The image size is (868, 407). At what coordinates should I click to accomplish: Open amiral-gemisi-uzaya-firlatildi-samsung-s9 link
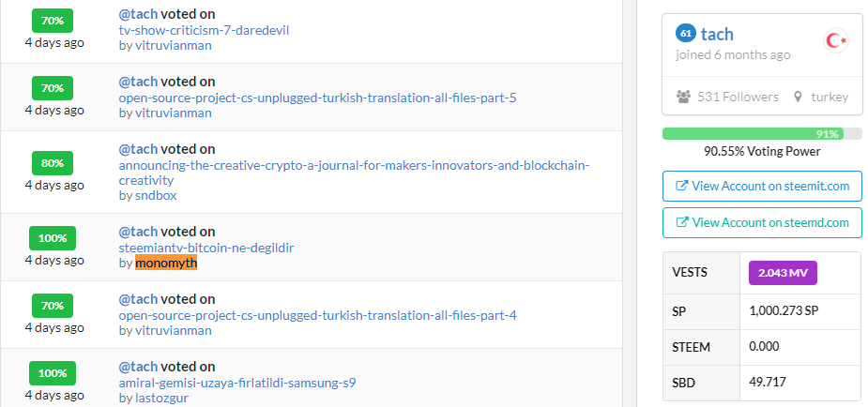tap(237, 383)
